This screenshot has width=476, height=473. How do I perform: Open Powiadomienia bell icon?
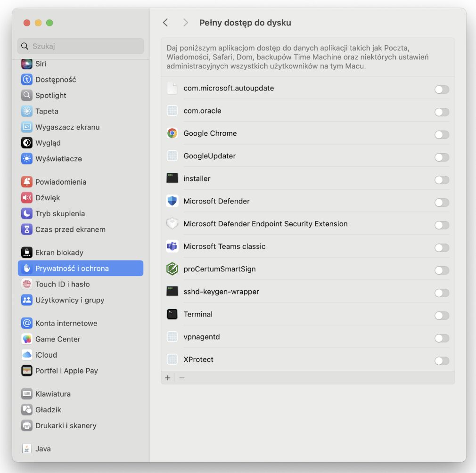click(27, 182)
